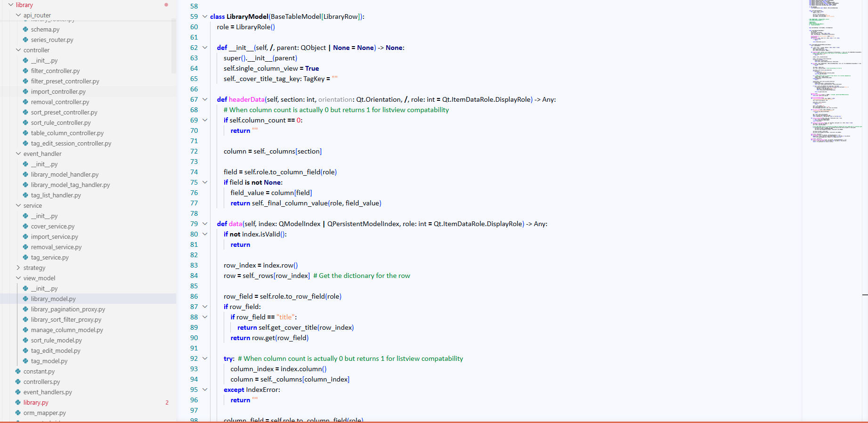The height and width of the screenshot is (423, 868).
Task: Collapse the api_router folder
Action: [x=18, y=15]
